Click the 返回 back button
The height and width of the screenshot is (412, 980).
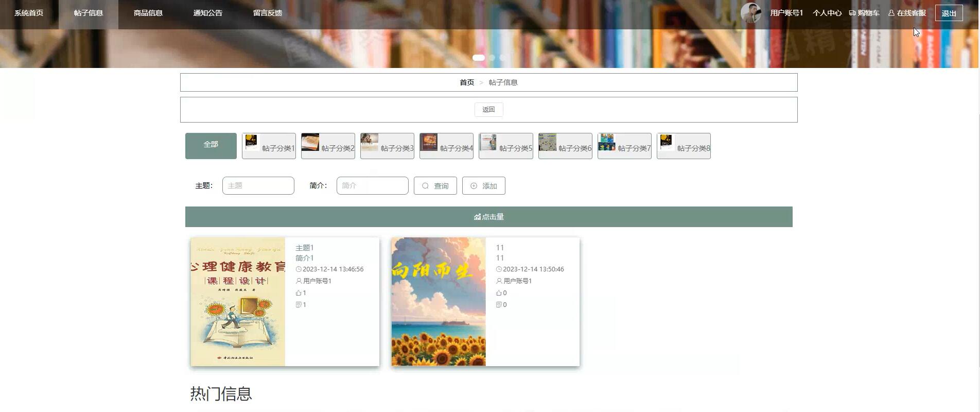pyautogui.click(x=488, y=109)
